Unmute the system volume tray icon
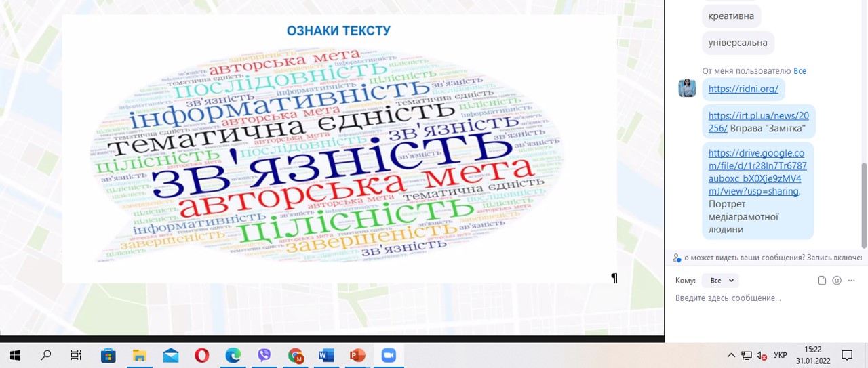Viewport: 868px width, 368px height. coord(762,355)
